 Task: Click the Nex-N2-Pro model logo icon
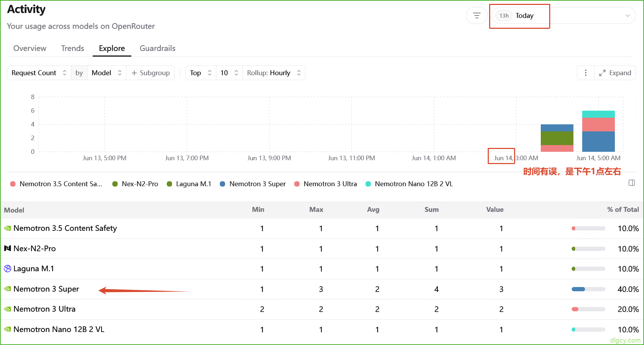point(7,248)
